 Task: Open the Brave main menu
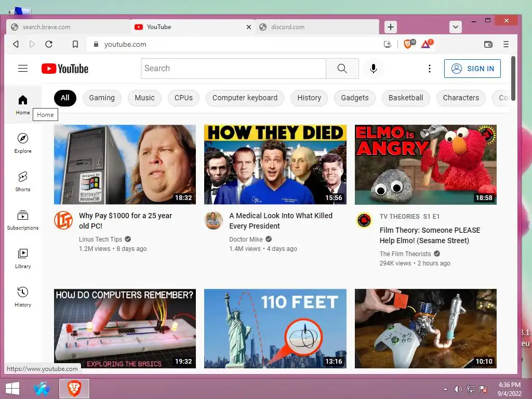click(x=506, y=44)
